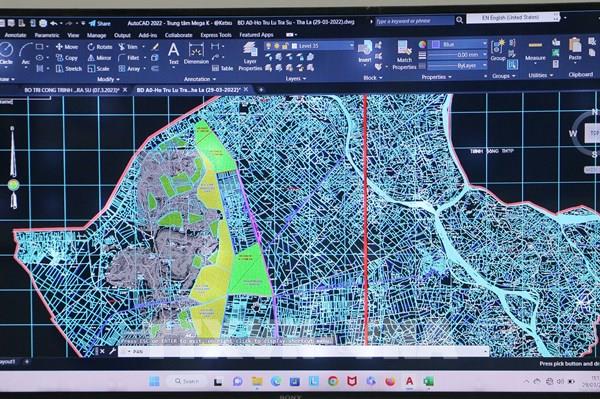600x399 pixels.
Task: Open the Blue color dropdown
Action: point(458,44)
